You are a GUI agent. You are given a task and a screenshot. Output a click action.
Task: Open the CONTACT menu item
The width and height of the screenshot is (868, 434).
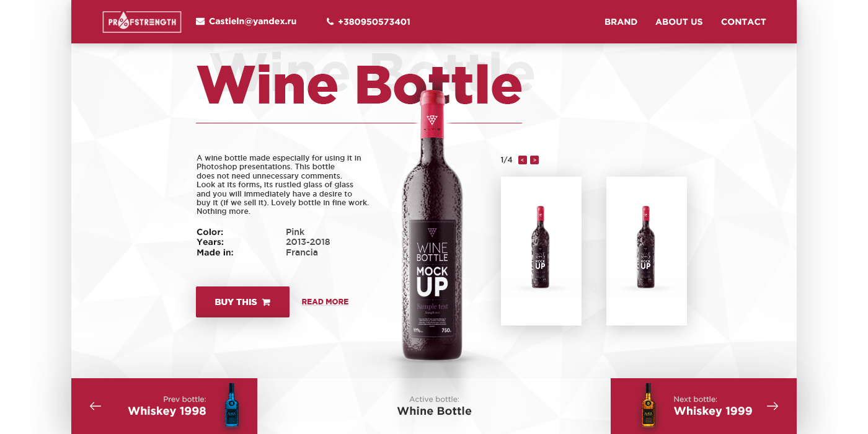tap(743, 22)
